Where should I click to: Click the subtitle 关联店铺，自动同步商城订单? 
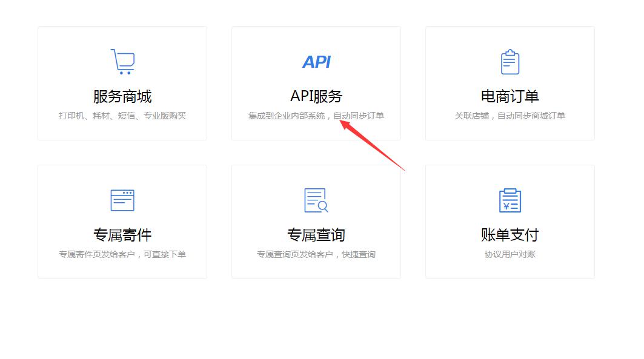tap(510, 116)
